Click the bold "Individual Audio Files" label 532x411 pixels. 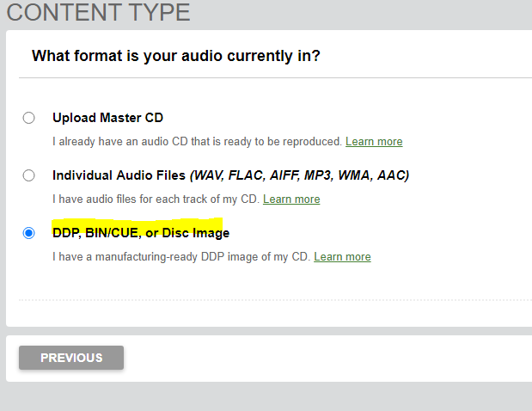[119, 175]
